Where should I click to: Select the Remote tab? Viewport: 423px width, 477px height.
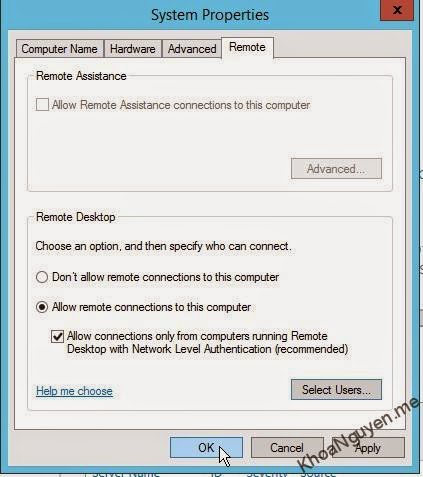point(247,47)
